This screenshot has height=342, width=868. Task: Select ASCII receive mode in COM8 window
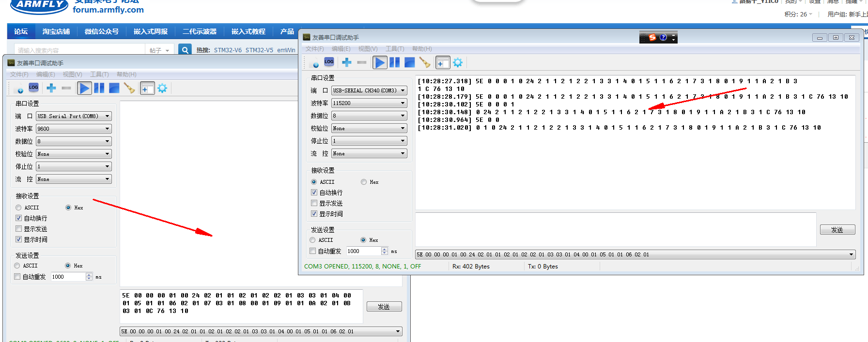(x=18, y=208)
